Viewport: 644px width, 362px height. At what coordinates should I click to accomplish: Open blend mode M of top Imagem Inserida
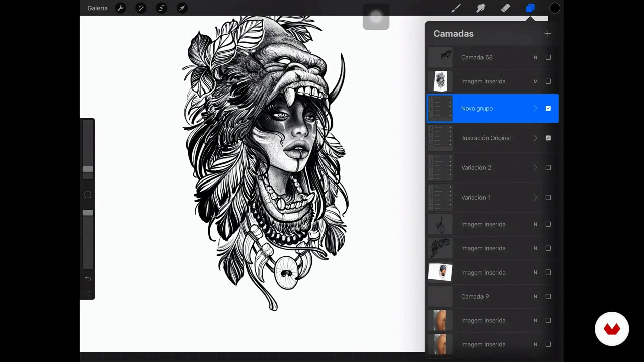pos(535,81)
